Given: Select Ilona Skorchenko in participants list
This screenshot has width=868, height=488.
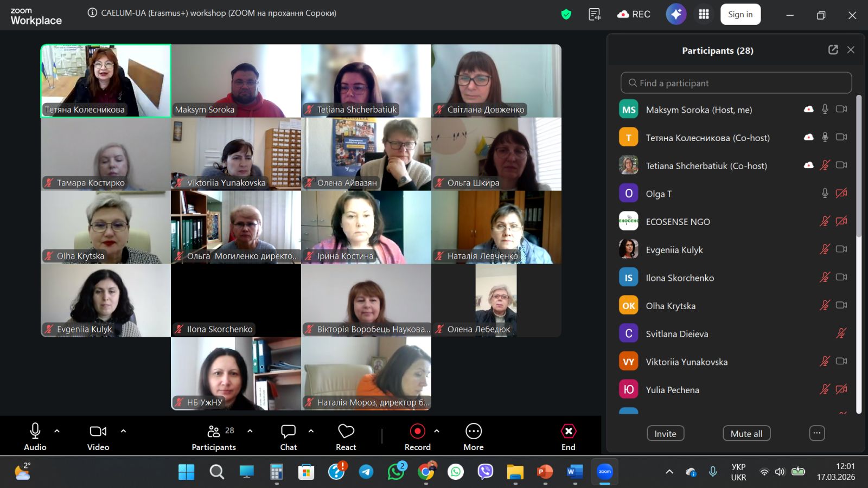Looking at the screenshot, I should point(680,278).
